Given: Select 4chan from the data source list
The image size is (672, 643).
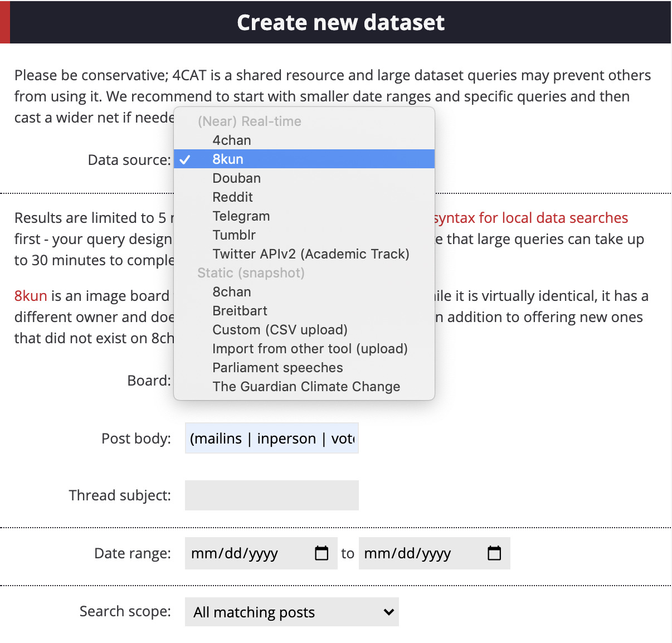Looking at the screenshot, I should (304, 140).
